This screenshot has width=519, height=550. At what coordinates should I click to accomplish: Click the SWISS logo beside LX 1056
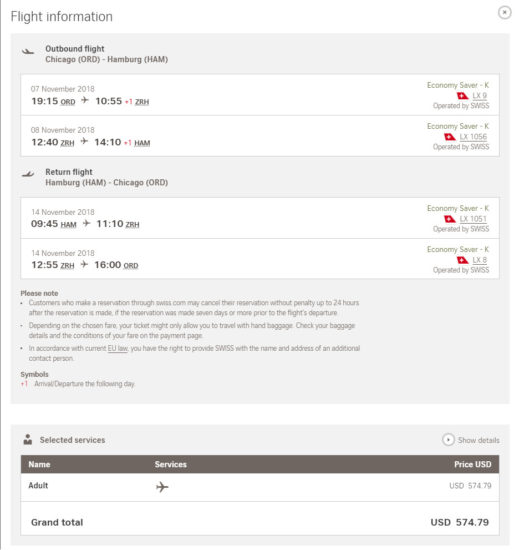click(x=450, y=137)
